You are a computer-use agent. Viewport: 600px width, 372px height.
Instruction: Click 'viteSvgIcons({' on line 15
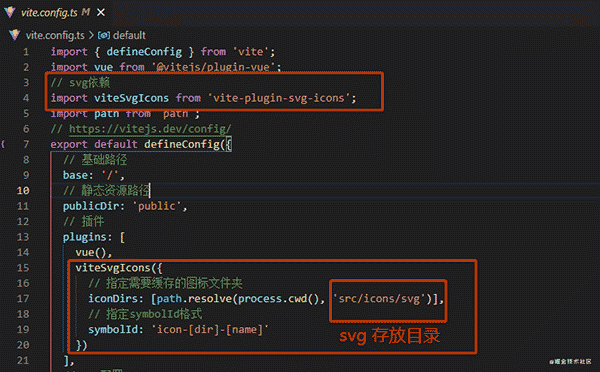(x=119, y=268)
